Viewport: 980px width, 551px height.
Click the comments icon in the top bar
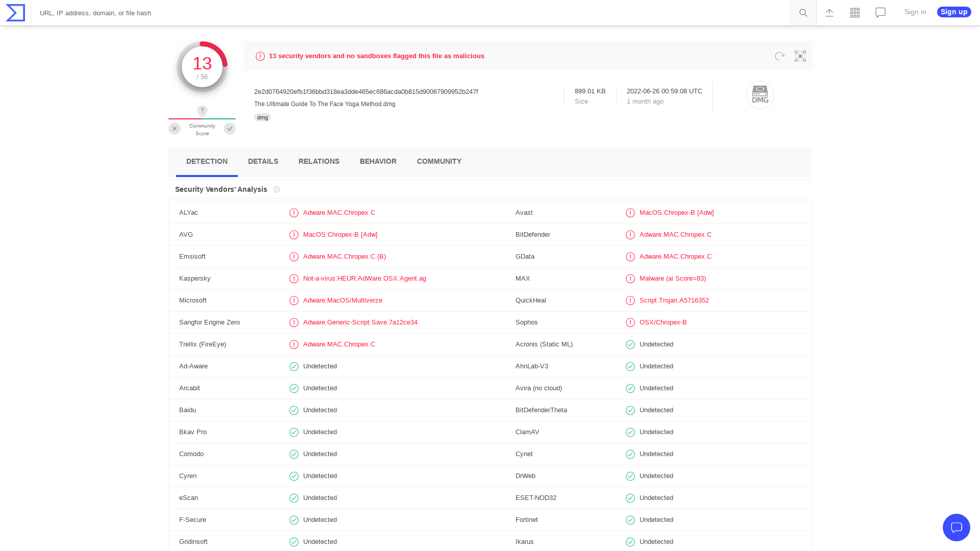coord(880,12)
